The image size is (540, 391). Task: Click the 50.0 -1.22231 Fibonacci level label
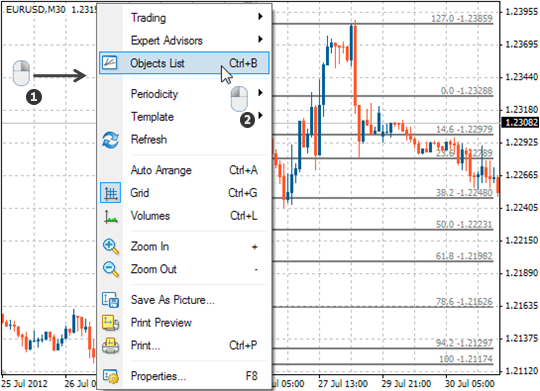point(465,224)
